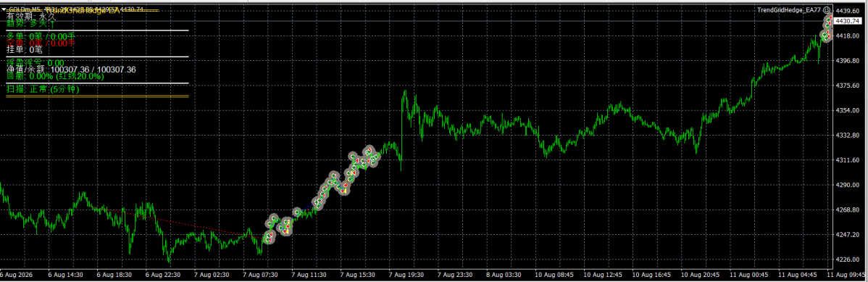Image resolution: width=868 pixels, height=282 pixels.
Task: Click the 11 Aug 00:45 time label
Action: click(x=749, y=275)
